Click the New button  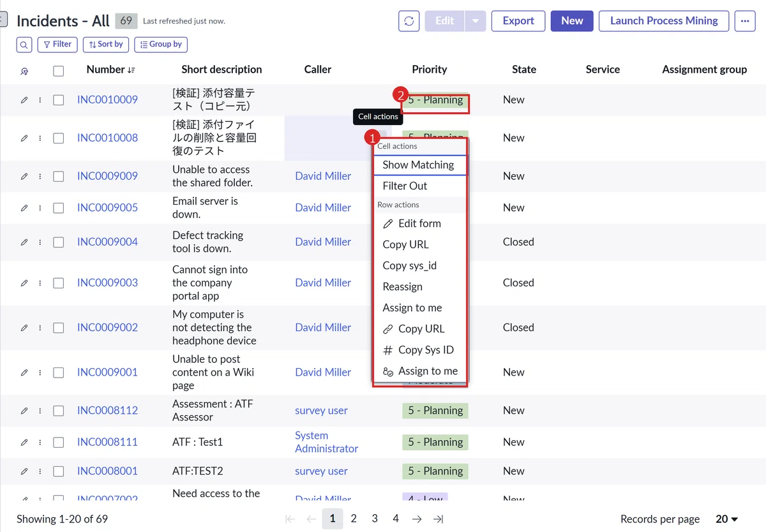click(572, 21)
